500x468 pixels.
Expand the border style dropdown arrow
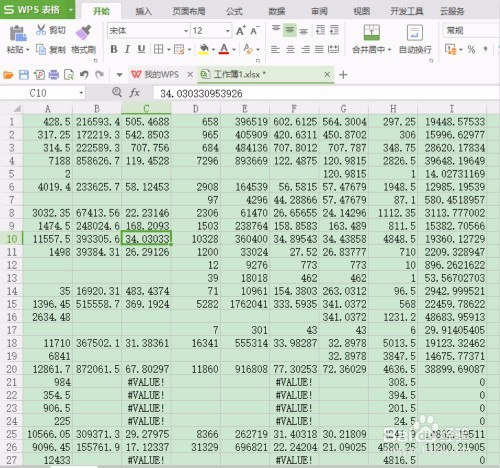pyautogui.click(x=168, y=50)
